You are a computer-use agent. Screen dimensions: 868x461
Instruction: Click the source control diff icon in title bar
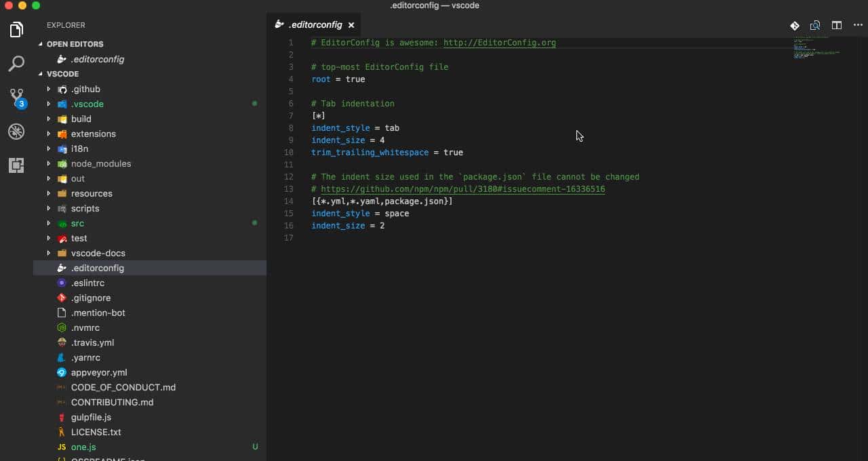[x=794, y=25]
